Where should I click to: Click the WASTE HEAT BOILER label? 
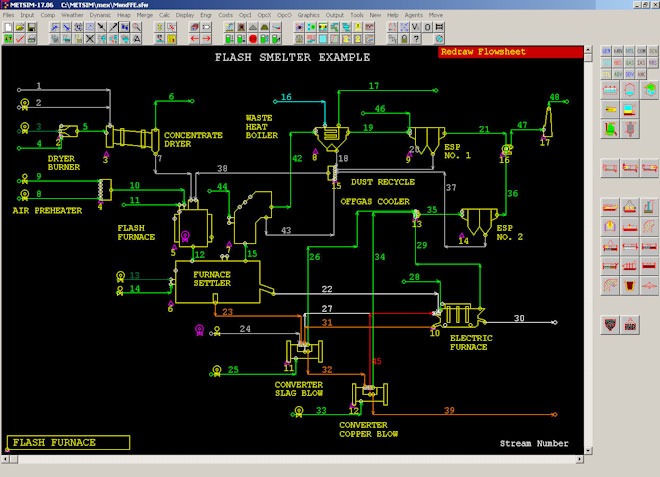pyautogui.click(x=262, y=127)
